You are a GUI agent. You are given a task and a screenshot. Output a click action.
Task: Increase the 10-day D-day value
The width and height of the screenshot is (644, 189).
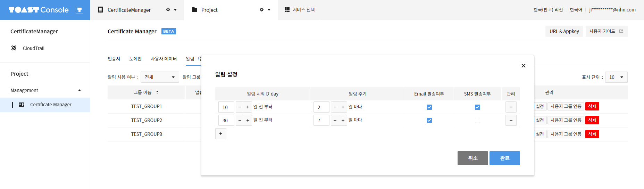pos(248,107)
